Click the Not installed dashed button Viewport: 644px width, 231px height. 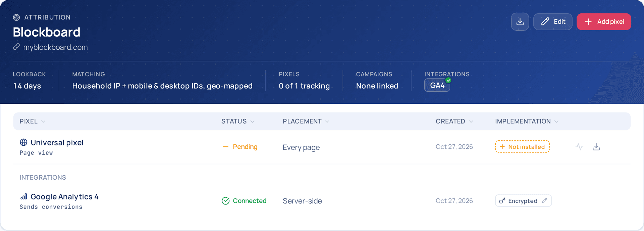coord(522,147)
